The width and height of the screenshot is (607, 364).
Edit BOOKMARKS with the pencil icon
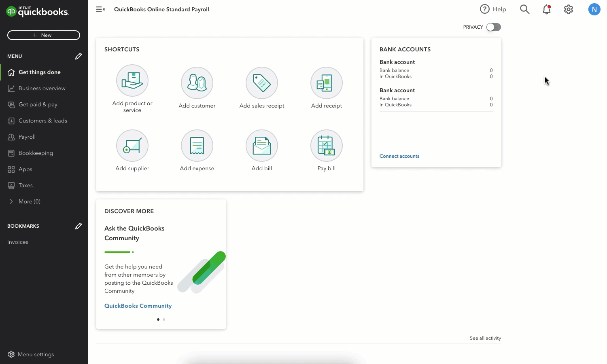79,226
